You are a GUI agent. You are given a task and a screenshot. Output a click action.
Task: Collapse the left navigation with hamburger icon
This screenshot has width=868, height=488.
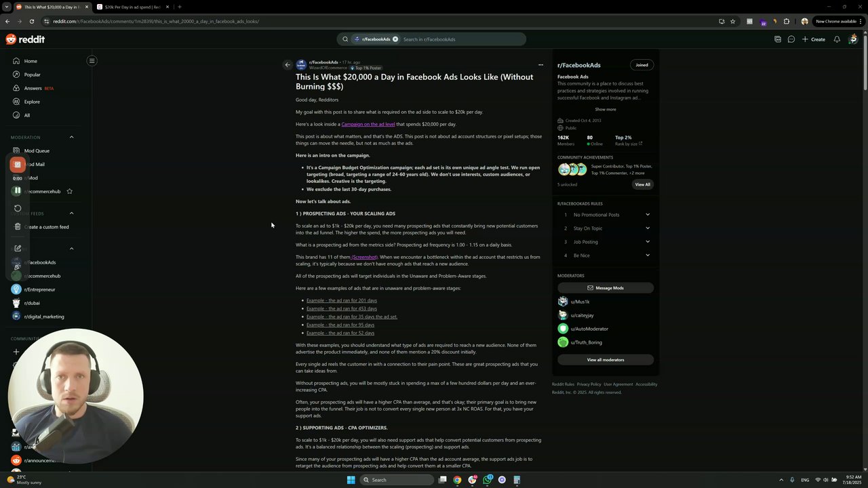tap(92, 61)
